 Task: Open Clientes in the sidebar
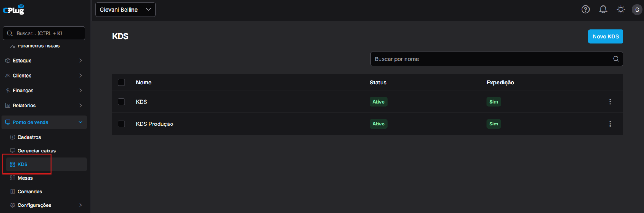22,76
